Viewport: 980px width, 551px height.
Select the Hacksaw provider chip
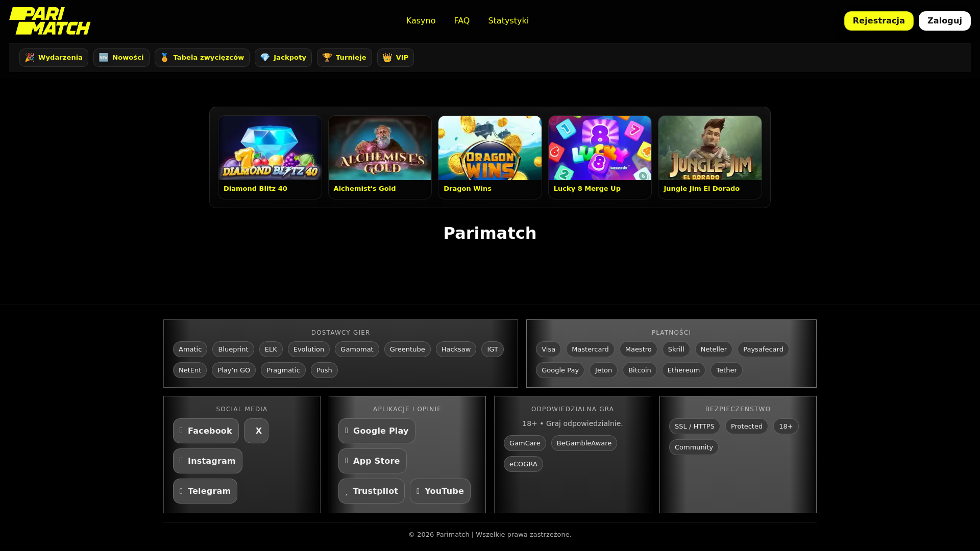point(456,349)
